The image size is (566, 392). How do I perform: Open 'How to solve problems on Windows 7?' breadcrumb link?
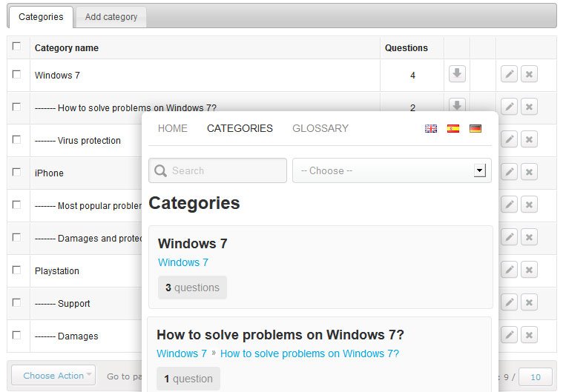click(310, 353)
